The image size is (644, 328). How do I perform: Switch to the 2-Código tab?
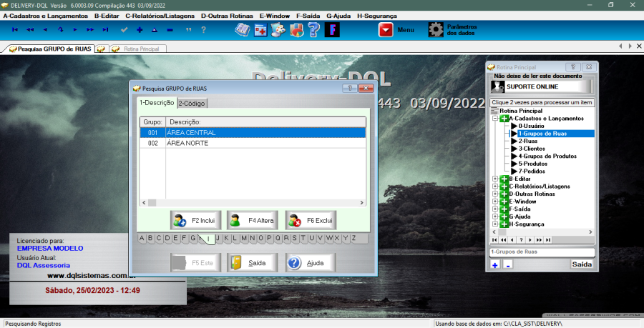coord(192,104)
